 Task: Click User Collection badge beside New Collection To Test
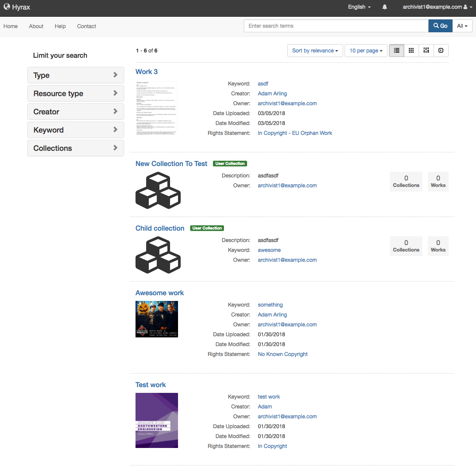click(230, 164)
